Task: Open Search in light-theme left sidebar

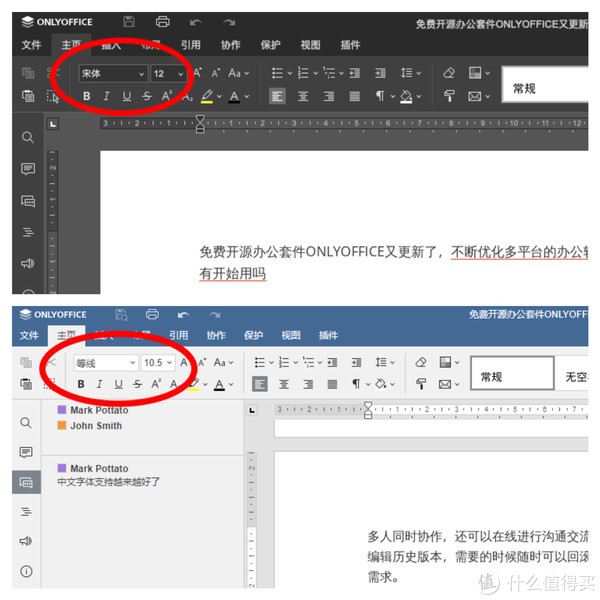Action: point(26,422)
